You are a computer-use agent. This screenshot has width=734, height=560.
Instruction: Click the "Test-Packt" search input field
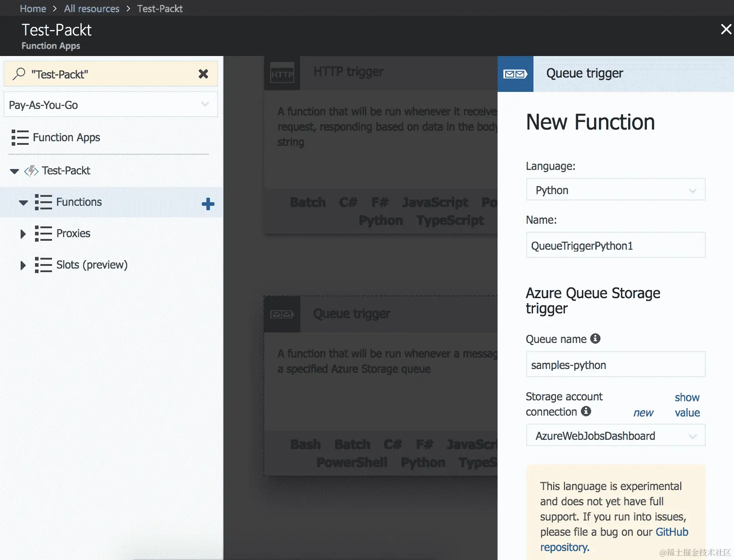point(111,74)
